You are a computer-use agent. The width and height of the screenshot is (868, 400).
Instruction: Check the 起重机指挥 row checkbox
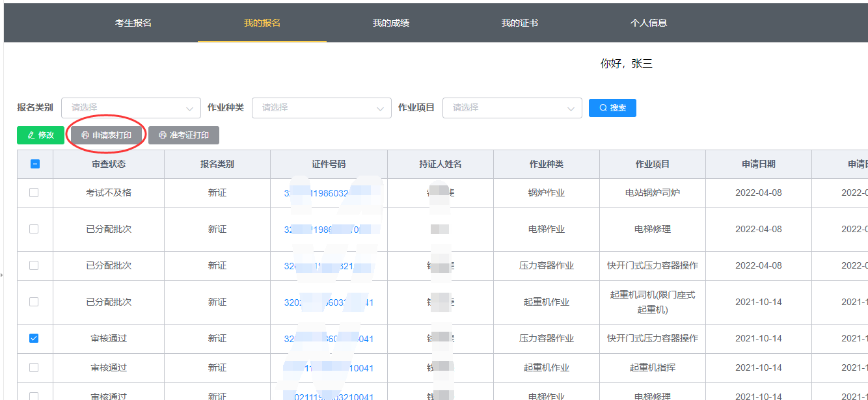click(x=34, y=367)
